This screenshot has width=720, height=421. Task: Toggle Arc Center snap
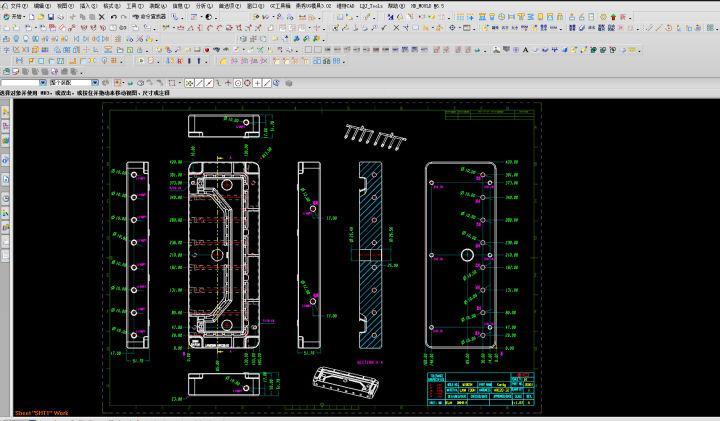click(x=238, y=83)
